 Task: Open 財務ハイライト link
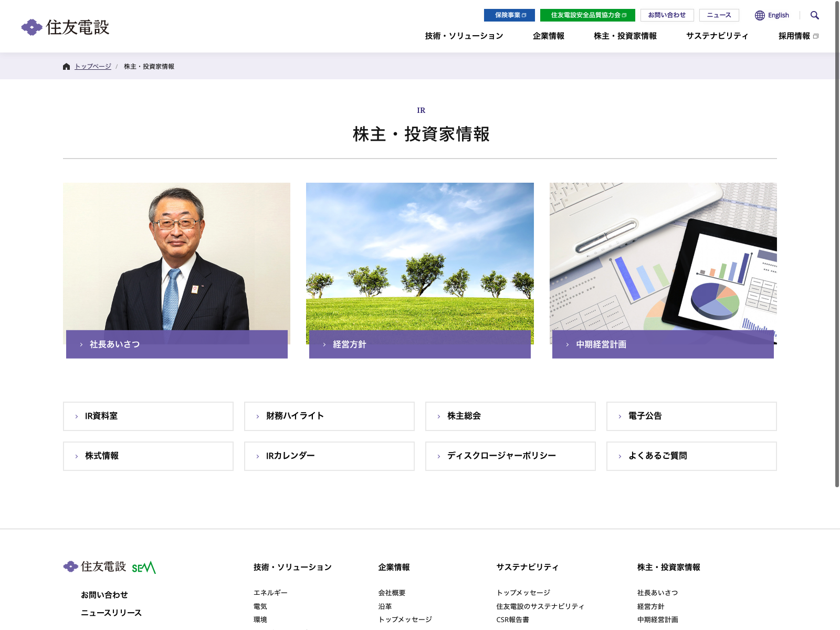[x=329, y=416]
